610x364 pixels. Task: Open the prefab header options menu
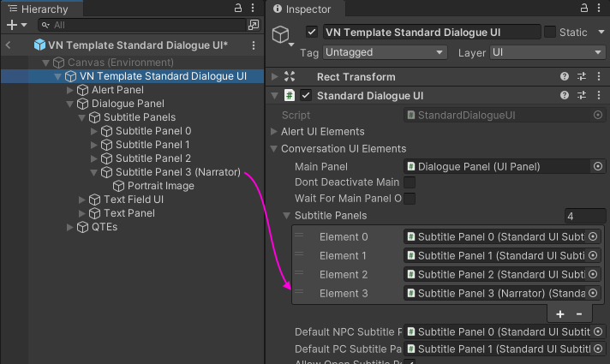click(254, 45)
